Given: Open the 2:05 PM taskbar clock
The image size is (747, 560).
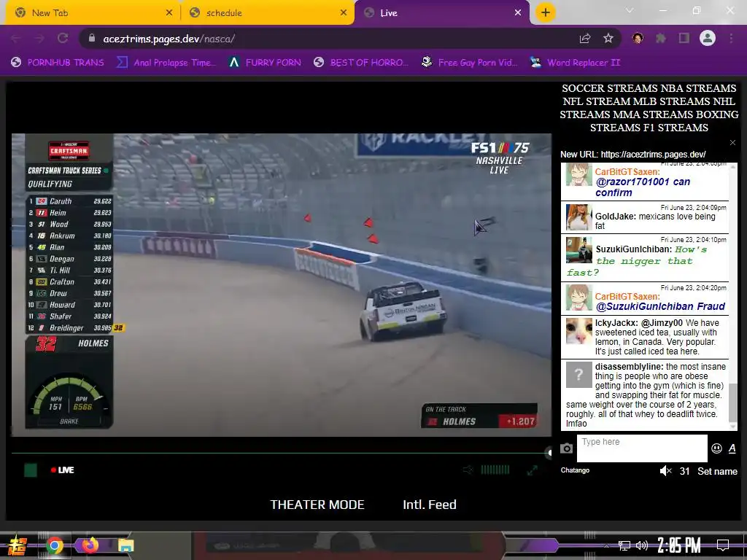Looking at the screenshot, I should tap(679, 545).
